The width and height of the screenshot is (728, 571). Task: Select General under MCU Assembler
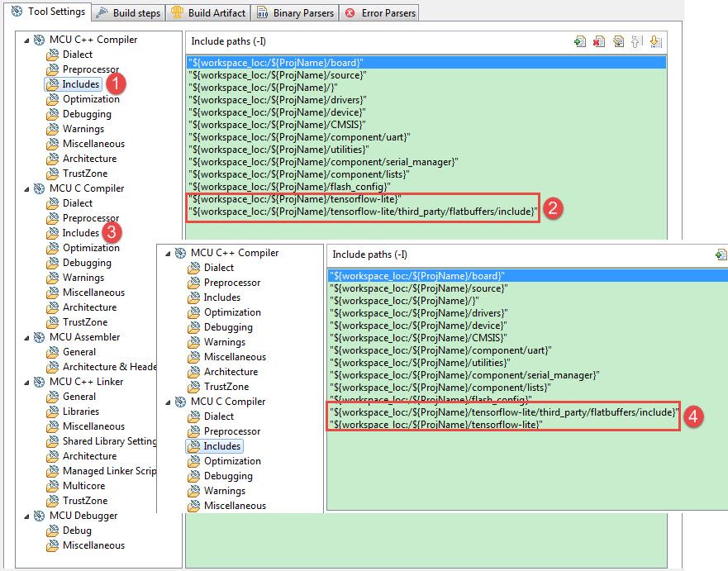(72, 351)
